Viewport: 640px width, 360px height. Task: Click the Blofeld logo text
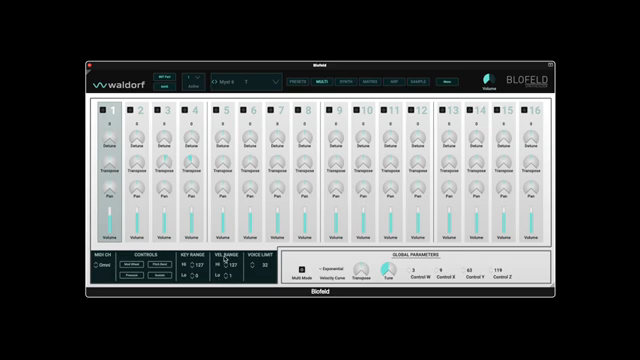(527, 80)
